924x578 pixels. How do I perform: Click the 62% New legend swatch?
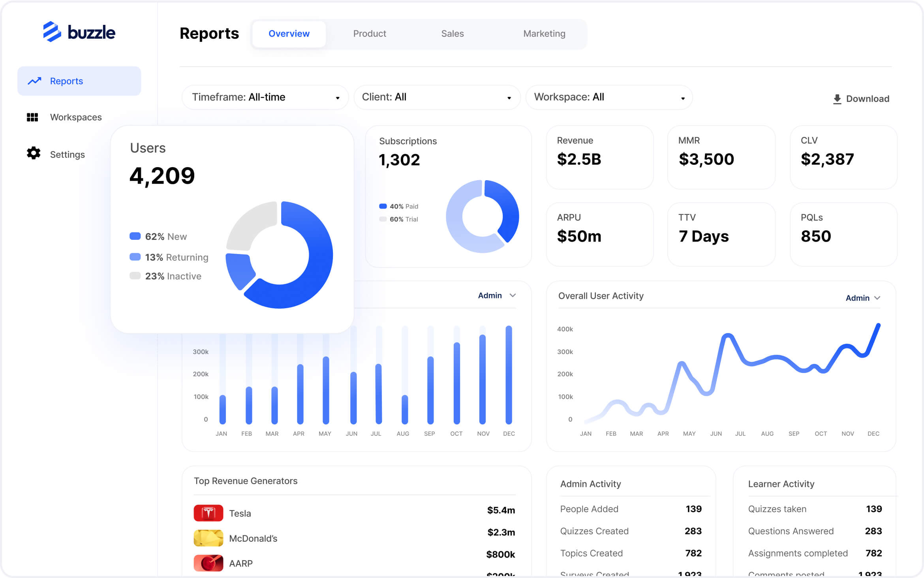click(135, 236)
